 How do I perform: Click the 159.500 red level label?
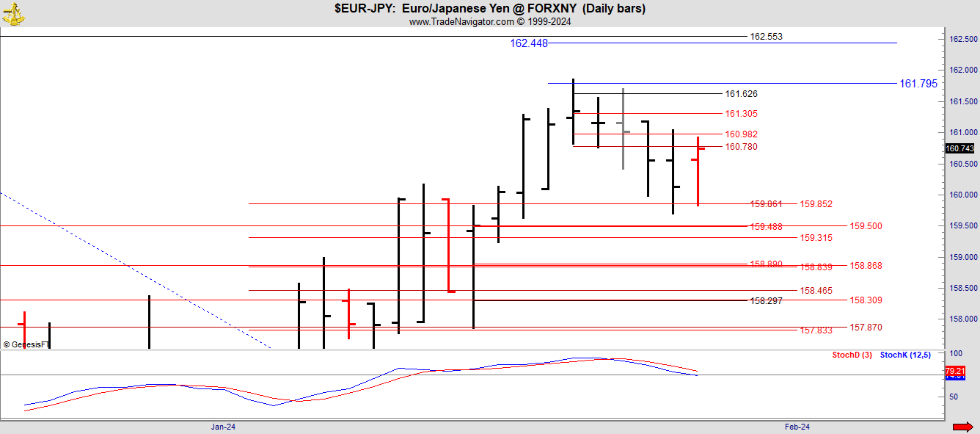[x=866, y=226]
